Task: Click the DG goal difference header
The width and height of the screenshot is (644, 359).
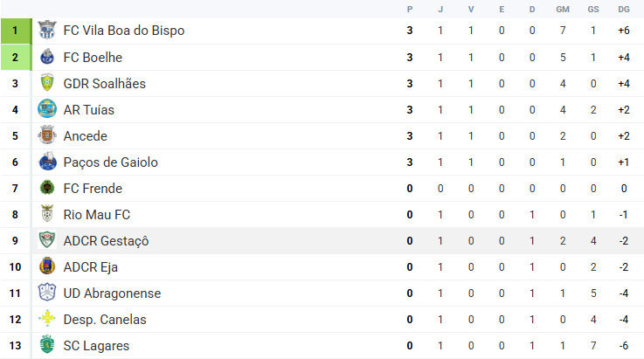Action: pos(623,10)
